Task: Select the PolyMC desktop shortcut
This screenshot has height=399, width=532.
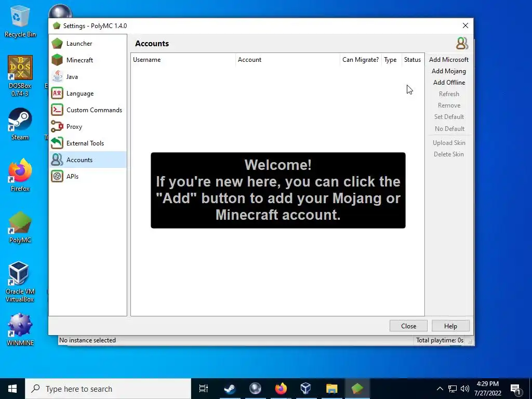Action: click(20, 228)
